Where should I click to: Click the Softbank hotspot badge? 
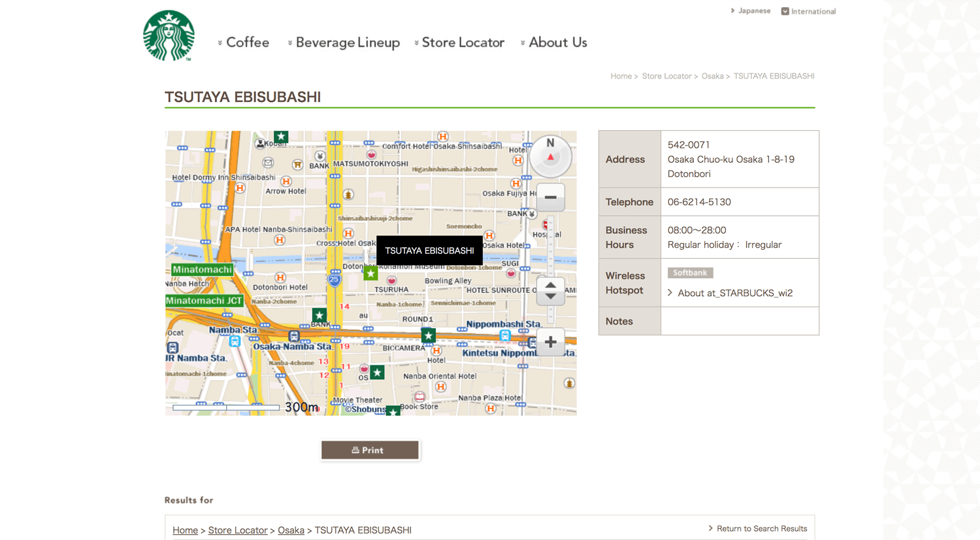coord(690,273)
